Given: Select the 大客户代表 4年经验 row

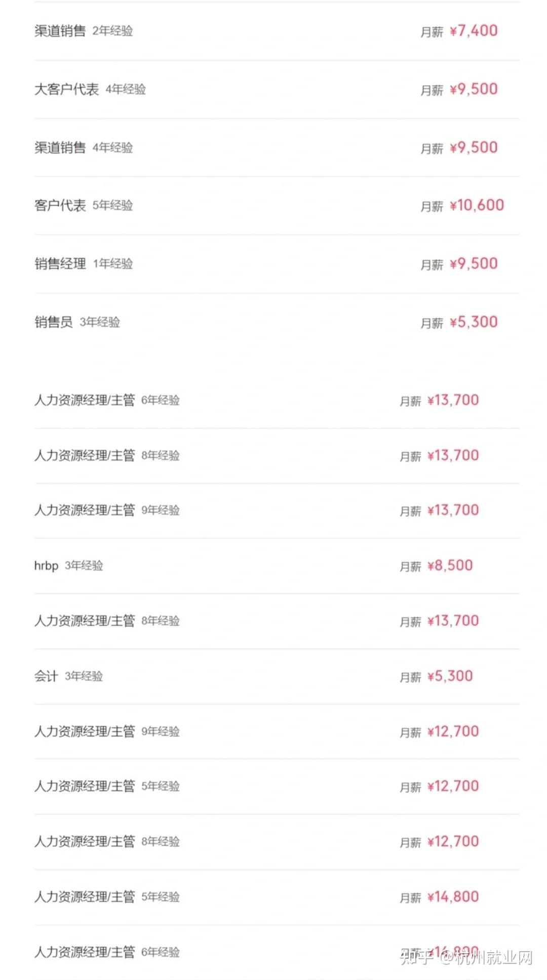Looking at the screenshot, I should coord(277,90).
